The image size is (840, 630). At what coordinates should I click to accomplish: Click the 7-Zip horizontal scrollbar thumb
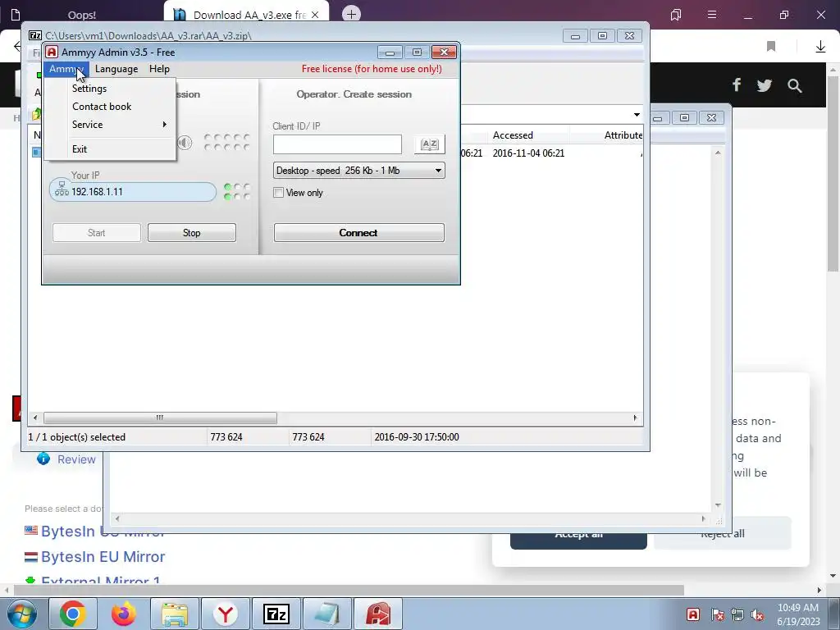tap(160, 418)
